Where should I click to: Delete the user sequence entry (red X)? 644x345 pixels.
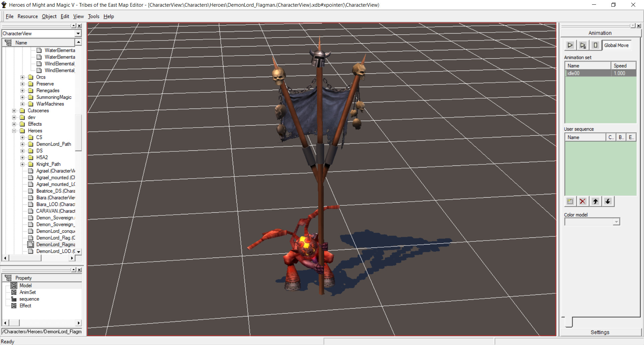coord(583,201)
